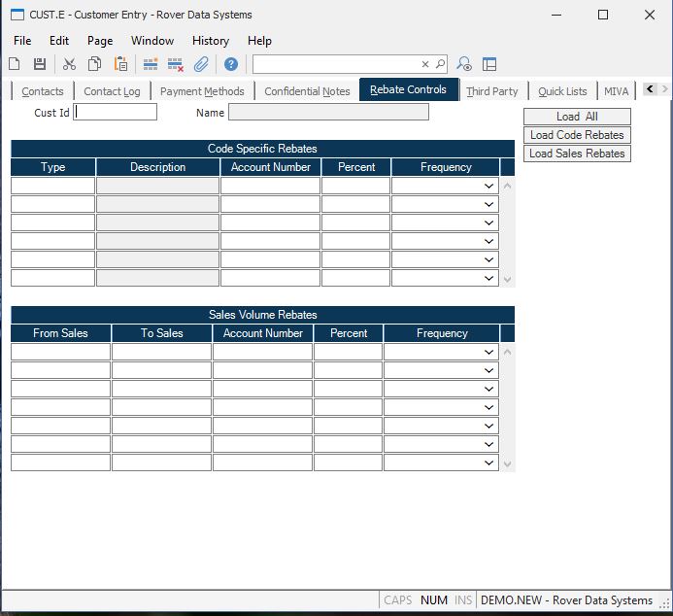
Task: Click the delete row icon
Action: click(x=176, y=64)
